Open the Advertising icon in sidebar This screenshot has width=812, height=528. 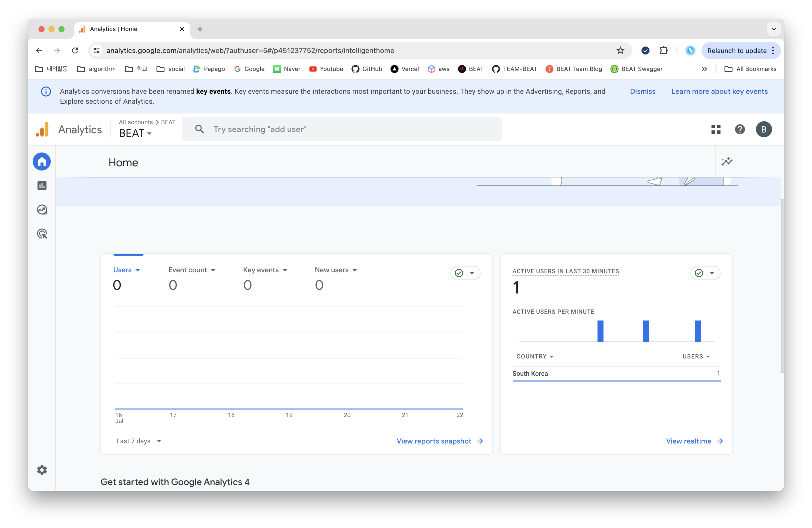(x=42, y=234)
